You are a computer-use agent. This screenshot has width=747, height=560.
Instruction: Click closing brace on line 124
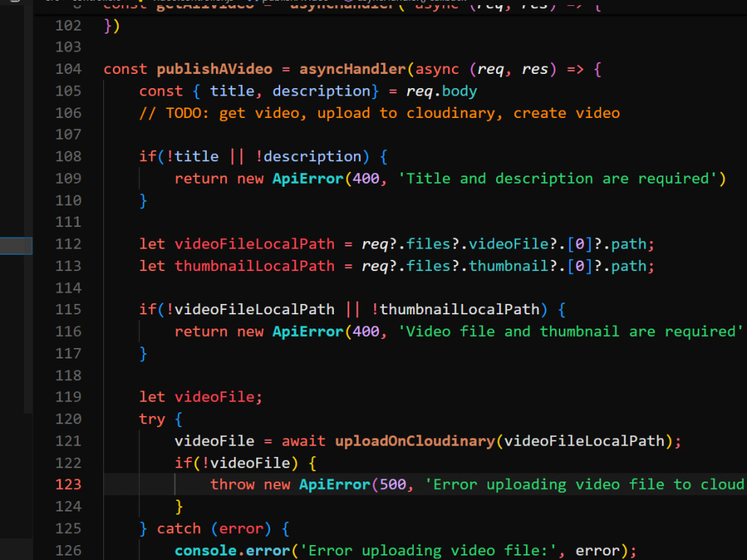tap(179, 507)
